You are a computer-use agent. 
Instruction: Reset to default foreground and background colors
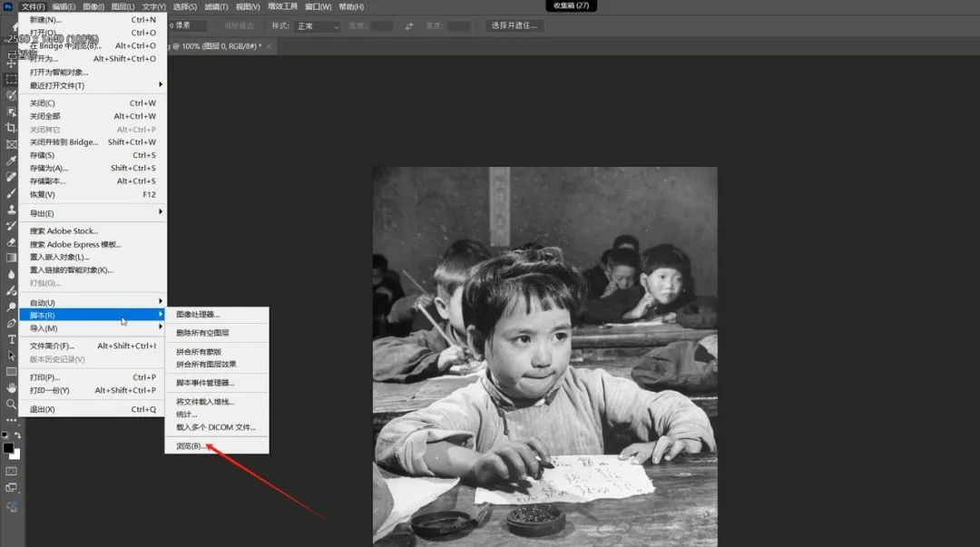click(x=5, y=435)
